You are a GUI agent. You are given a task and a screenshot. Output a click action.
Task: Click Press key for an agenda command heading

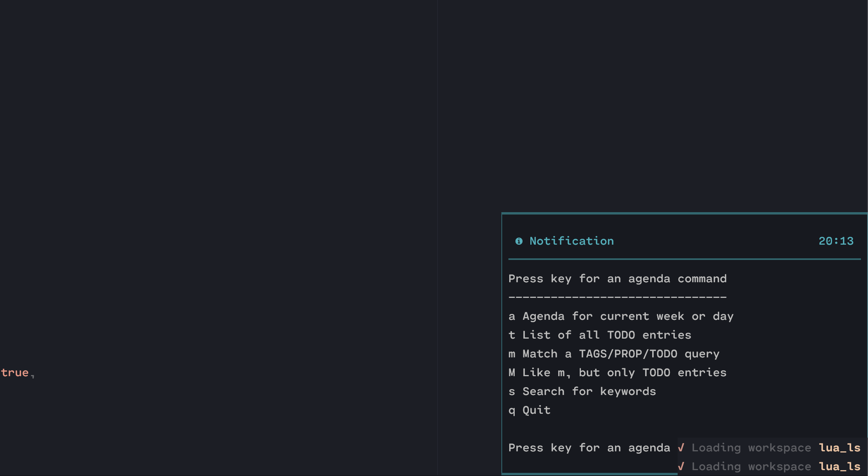pyautogui.click(x=617, y=279)
